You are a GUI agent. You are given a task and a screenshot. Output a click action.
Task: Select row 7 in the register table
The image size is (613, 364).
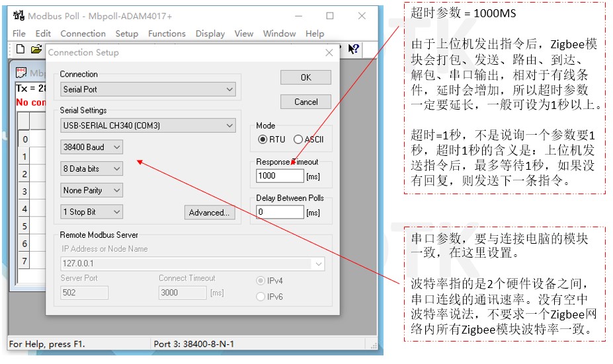pyautogui.click(x=24, y=261)
